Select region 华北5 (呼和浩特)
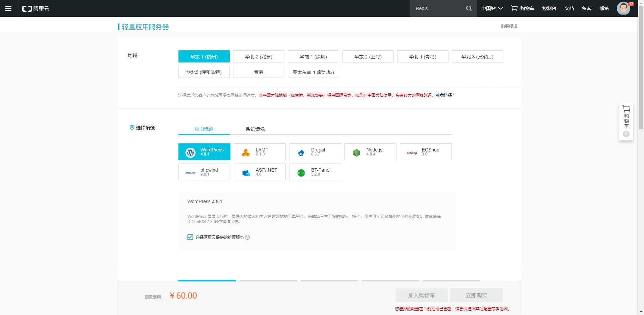 [x=204, y=72]
